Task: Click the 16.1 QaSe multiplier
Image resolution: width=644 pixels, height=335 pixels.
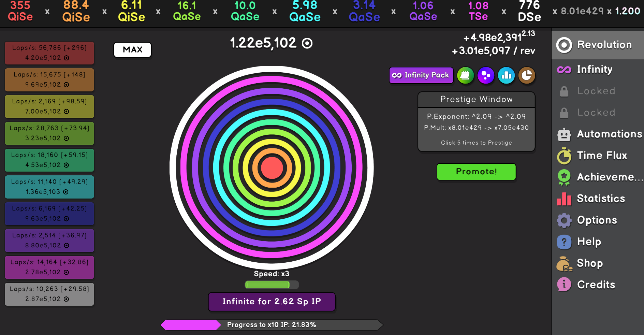Action: [x=187, y=11]
